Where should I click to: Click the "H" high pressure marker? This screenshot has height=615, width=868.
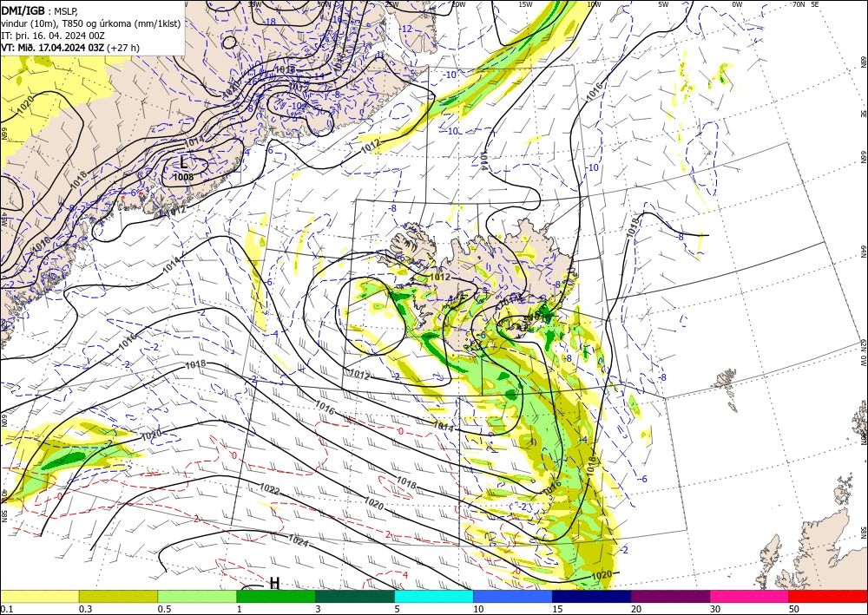click(274, 583)
